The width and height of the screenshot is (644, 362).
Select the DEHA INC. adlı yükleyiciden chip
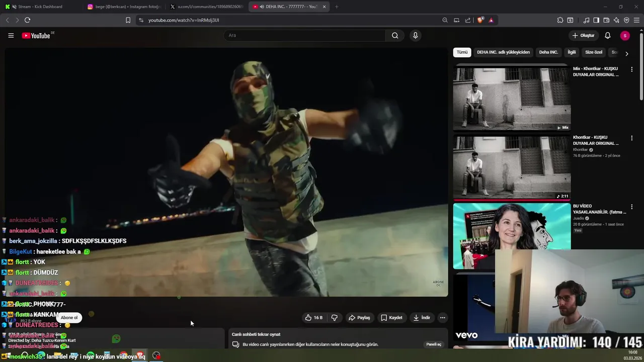tap(503, 52)
